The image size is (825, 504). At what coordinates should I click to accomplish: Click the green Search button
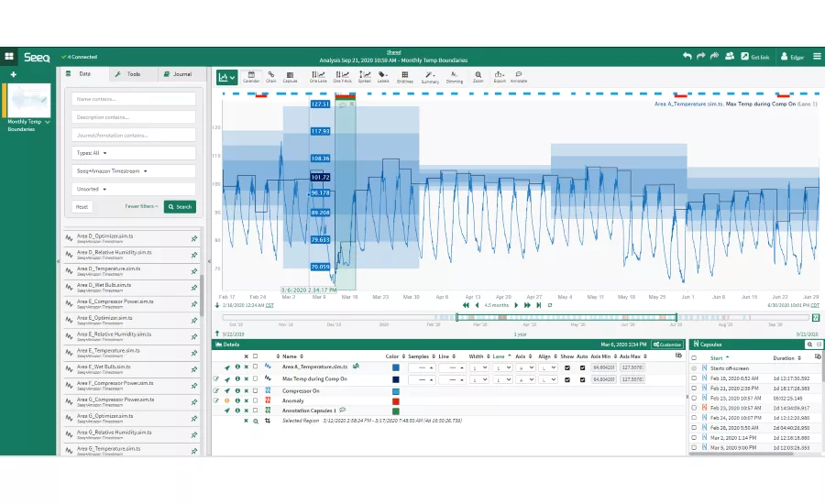180,207
